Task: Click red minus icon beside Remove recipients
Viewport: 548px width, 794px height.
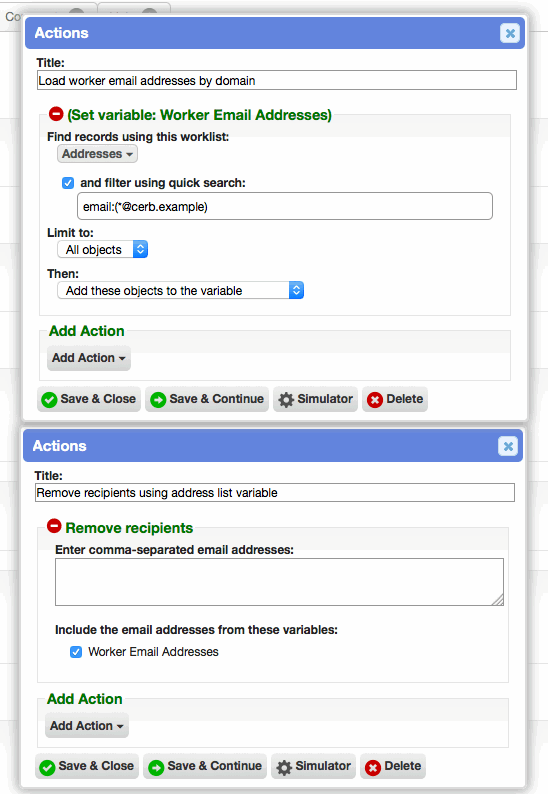Action: 54,527
